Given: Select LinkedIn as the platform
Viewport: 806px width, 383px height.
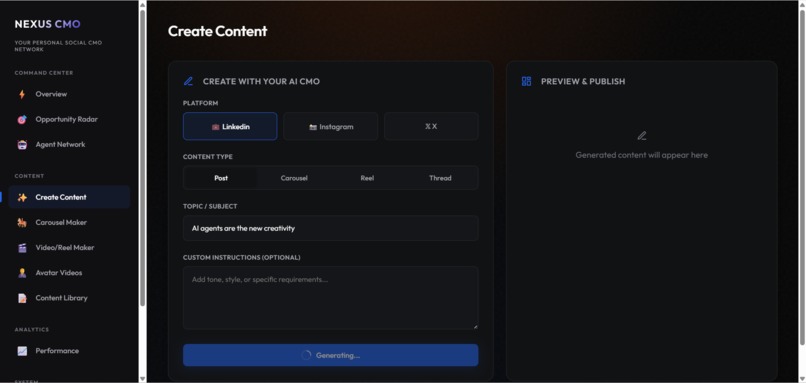Looking at the screenshot, I should 230,126.
